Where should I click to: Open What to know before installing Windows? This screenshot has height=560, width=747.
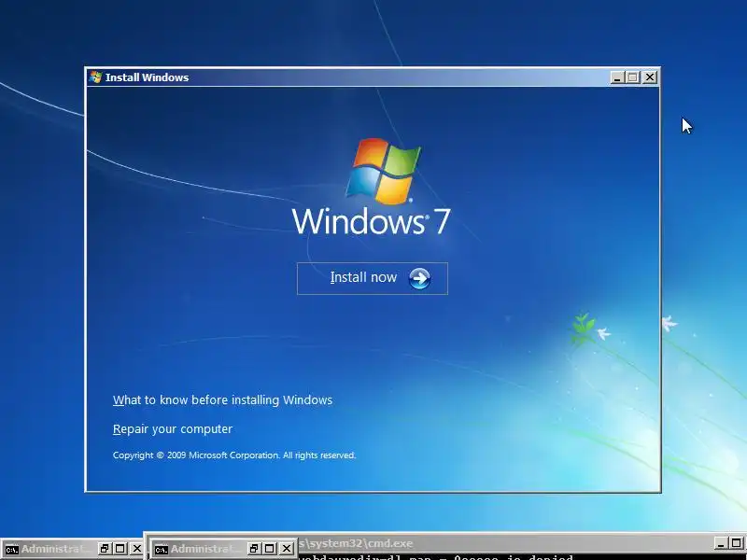tap(222, 400)
